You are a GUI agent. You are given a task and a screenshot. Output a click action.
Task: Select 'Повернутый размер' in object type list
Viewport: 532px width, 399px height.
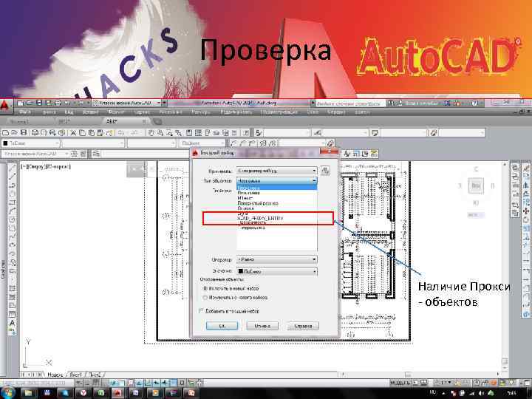coord(258,203)
